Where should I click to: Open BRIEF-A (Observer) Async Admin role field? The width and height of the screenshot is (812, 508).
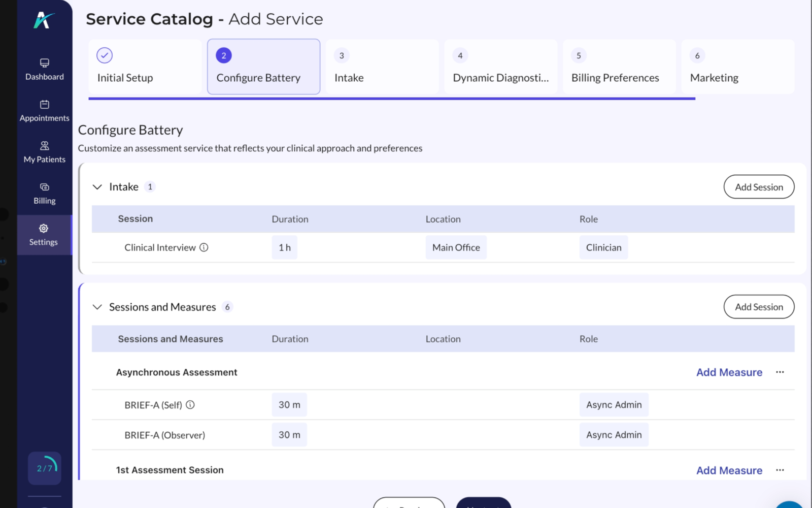[x=614, y=435]
